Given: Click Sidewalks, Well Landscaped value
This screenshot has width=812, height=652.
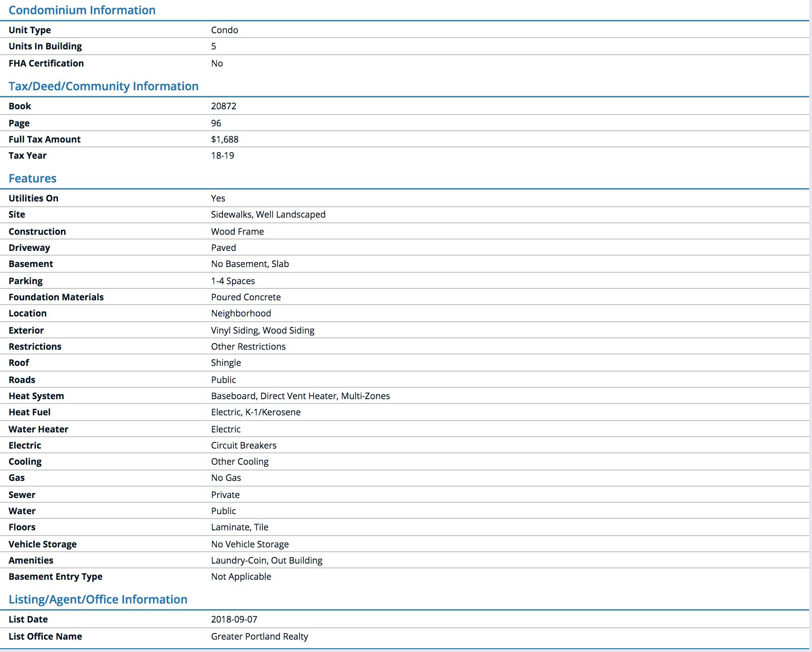Looking at the screenshot, I should click(268, 214).
